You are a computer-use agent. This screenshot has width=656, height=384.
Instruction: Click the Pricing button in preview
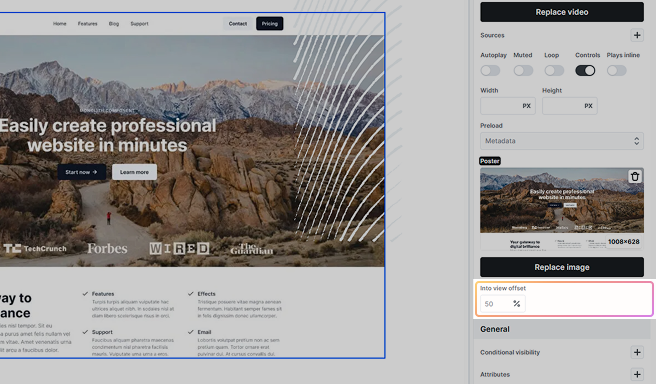270,24
